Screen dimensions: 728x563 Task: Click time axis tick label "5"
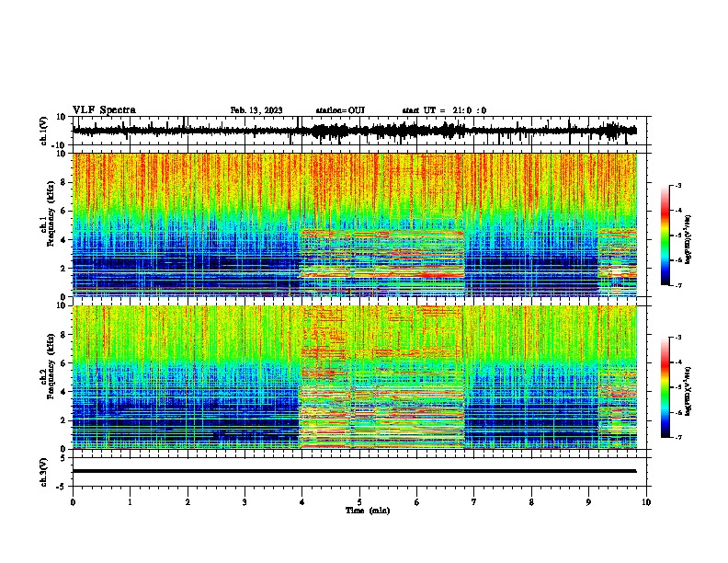point(359,502)
